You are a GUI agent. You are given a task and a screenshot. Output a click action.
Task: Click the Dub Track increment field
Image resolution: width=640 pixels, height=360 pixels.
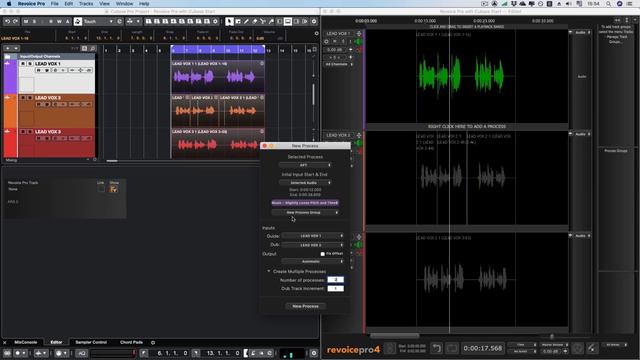click(x=336, y=289)
